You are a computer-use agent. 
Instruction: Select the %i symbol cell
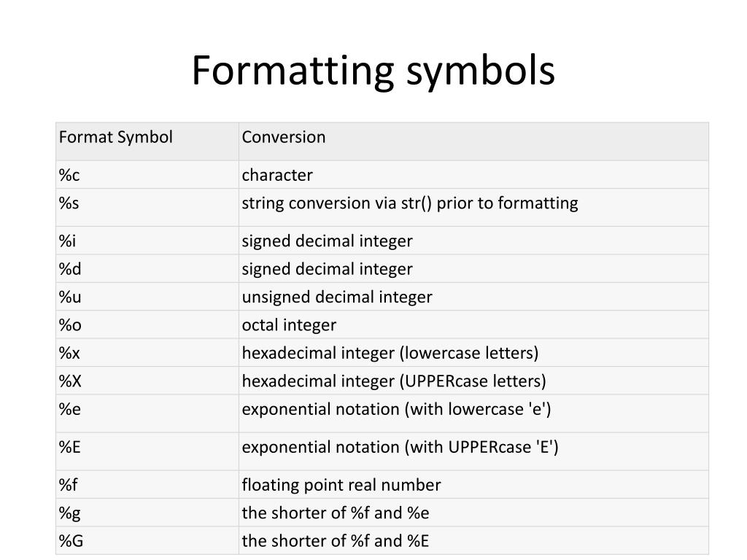(147, 241)
